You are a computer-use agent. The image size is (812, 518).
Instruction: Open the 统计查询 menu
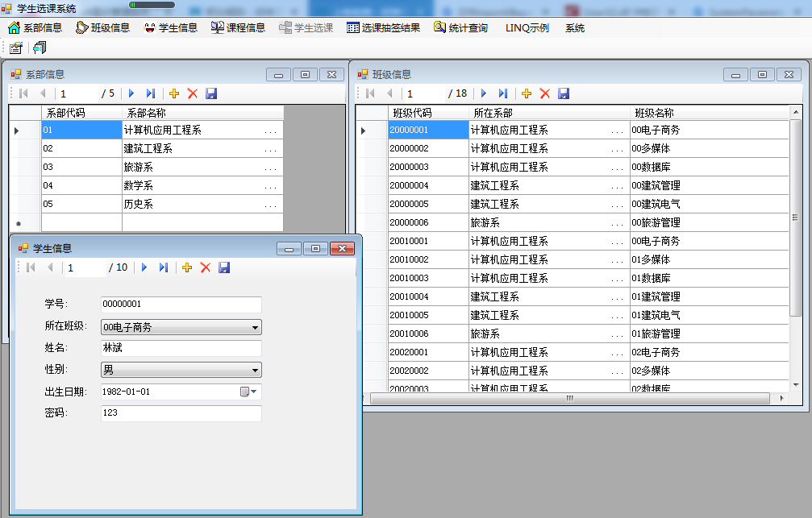pos(461,28)
